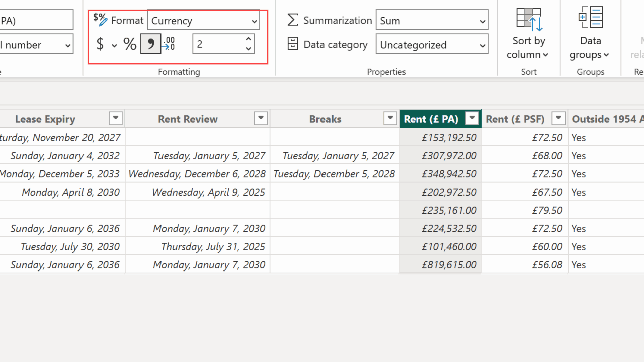
Task: Toggle the thousands separator comma button
Action: coord(150,44)
